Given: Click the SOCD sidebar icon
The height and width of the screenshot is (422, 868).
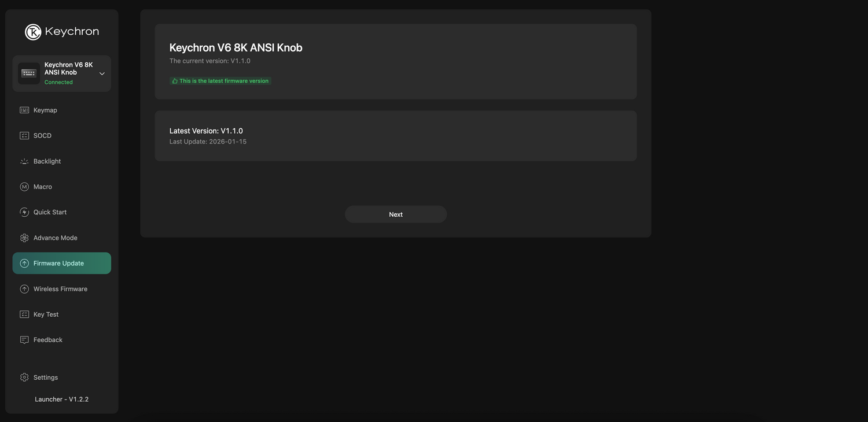Looking at the screenshot, I should click(x=24, y=136).
